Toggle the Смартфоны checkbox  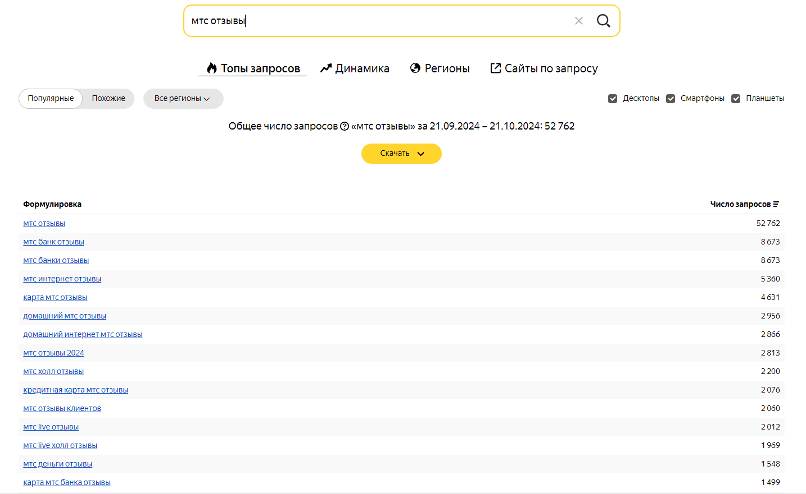(671, 98)
